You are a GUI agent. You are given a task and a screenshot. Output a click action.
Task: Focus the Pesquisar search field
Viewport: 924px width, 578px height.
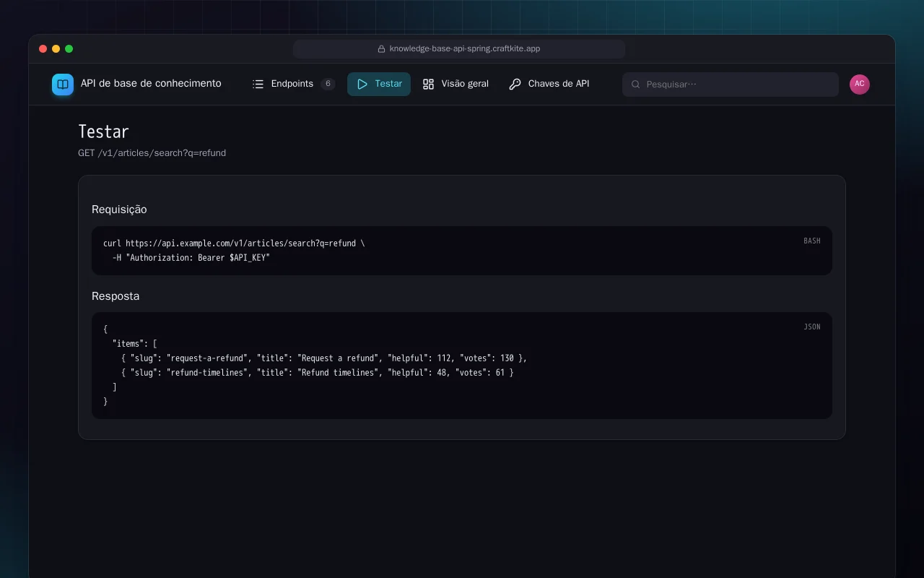pyautogui.click(x=731, y=84)
